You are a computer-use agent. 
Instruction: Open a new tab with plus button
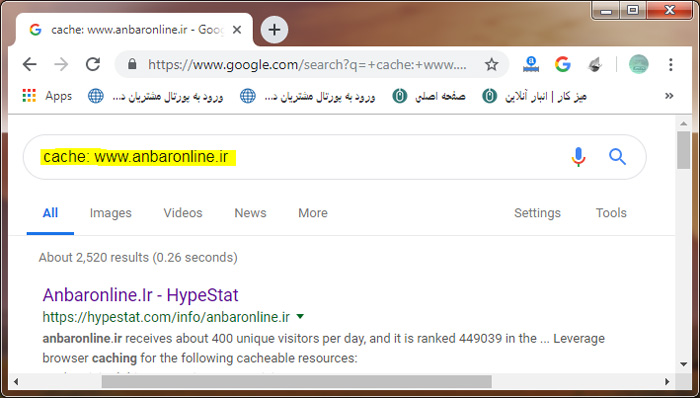point(274,30)
